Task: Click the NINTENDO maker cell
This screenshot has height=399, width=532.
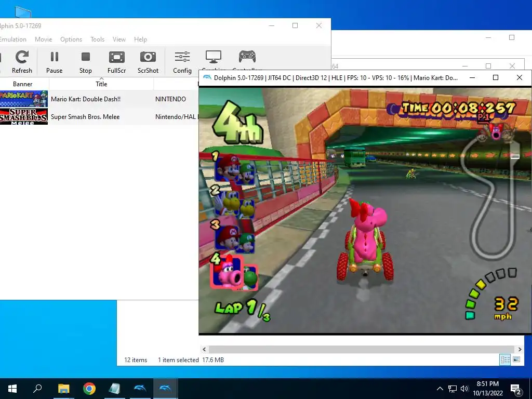Action: [170, 99]
